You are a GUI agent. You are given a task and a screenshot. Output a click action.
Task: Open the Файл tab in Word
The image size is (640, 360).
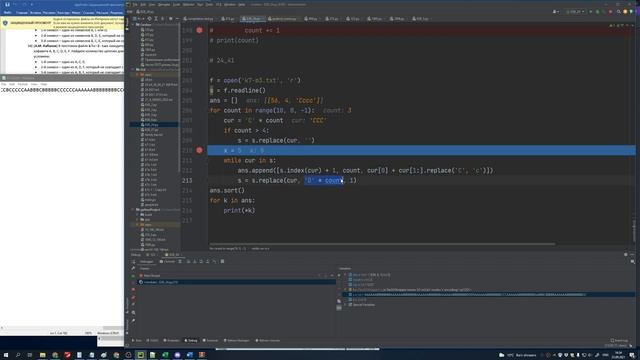coord(7,13)
